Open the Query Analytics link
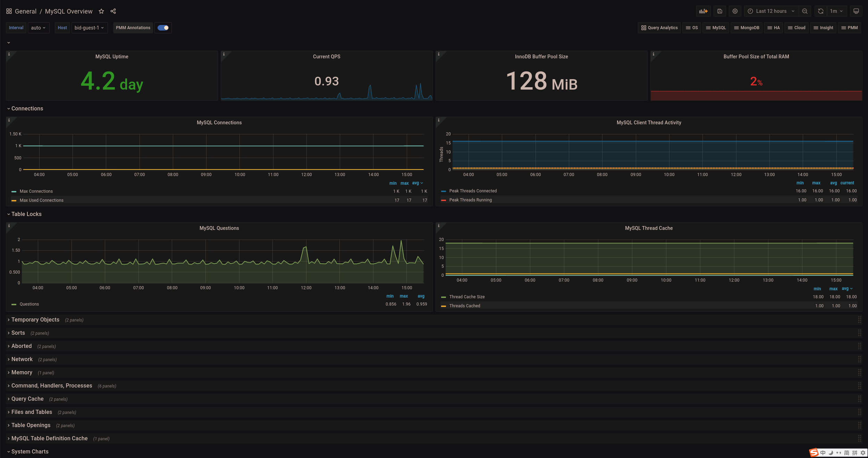The image size is (868, 458). (659, 28)
